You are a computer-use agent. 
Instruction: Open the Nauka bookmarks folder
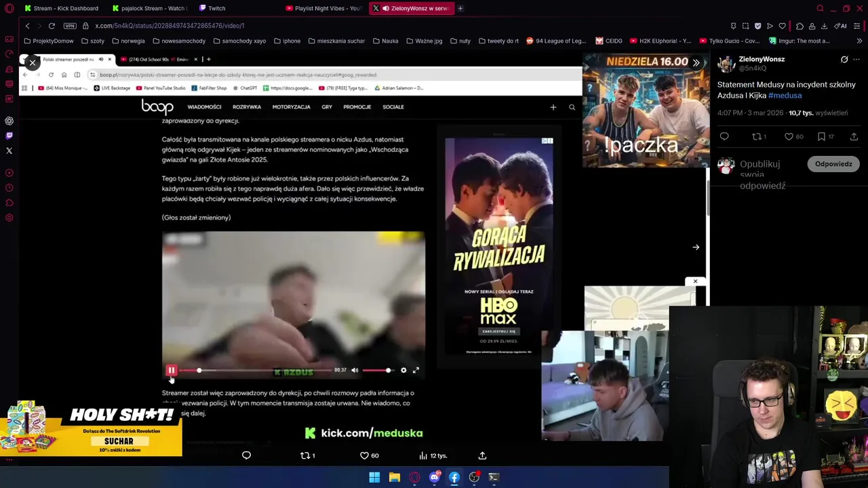[x=385, y=41]
